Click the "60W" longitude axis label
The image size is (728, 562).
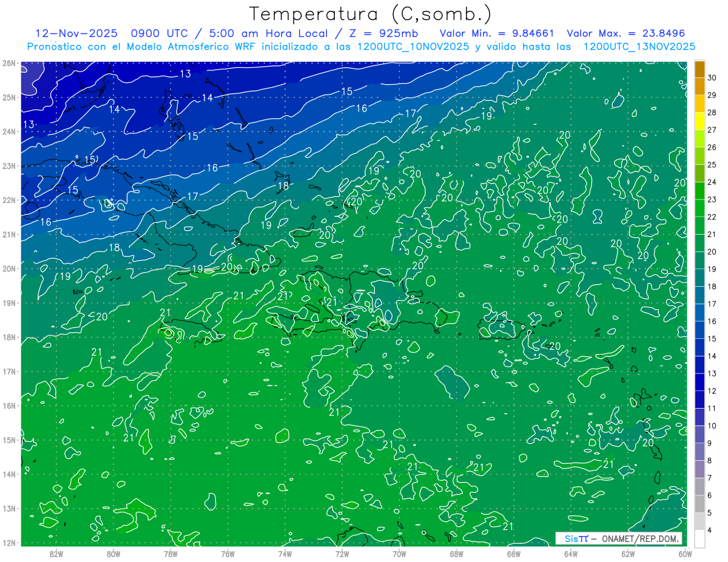point(686,553)
